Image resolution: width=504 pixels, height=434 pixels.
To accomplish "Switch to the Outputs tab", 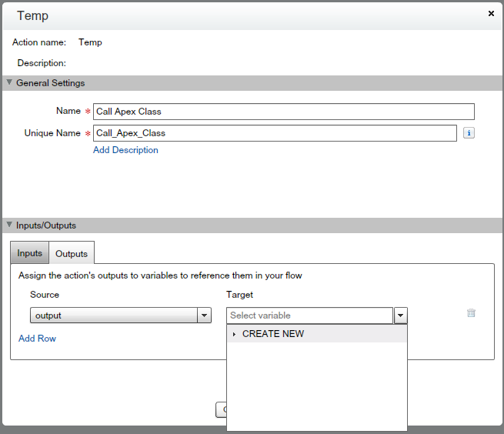I will click(72, 253).
